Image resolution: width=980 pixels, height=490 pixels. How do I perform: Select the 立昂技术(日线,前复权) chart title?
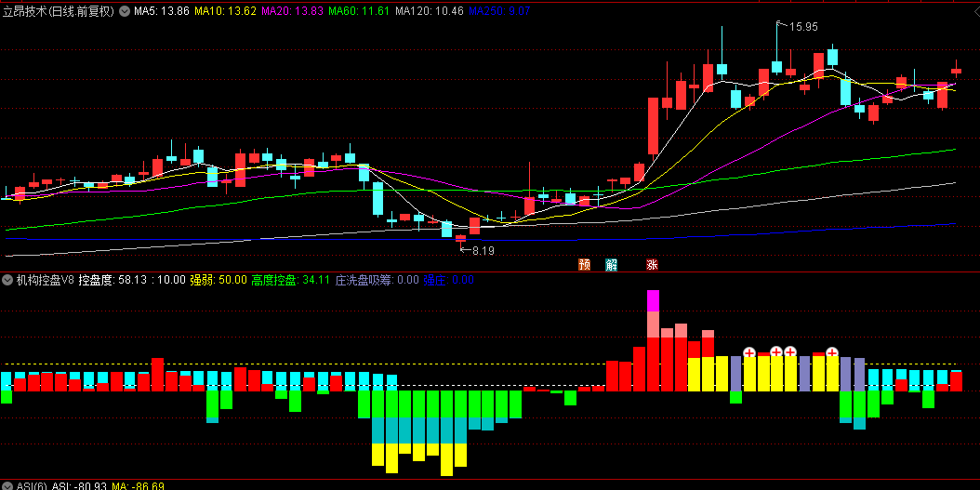click(60, 10)
